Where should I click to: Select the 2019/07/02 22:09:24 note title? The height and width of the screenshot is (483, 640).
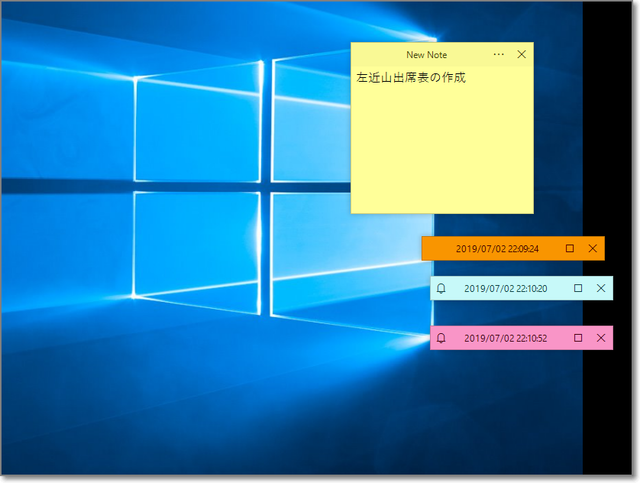point(497,248)
